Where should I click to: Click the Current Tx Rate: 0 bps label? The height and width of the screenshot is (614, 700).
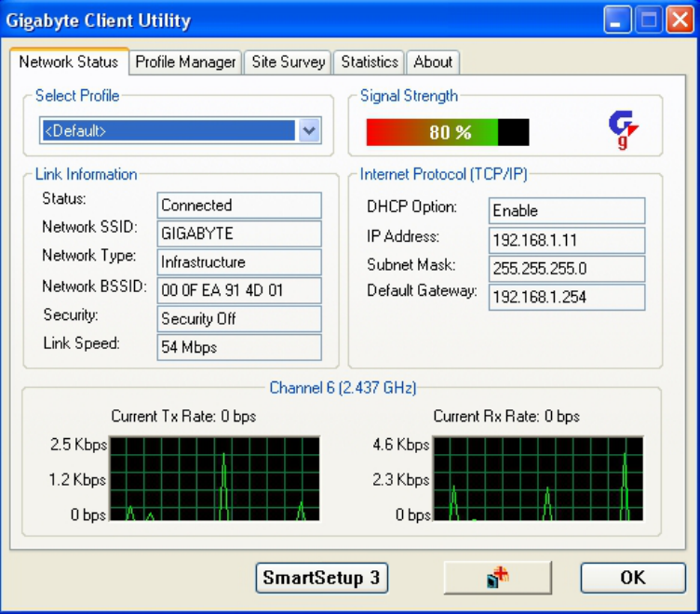tap(183, 417)
